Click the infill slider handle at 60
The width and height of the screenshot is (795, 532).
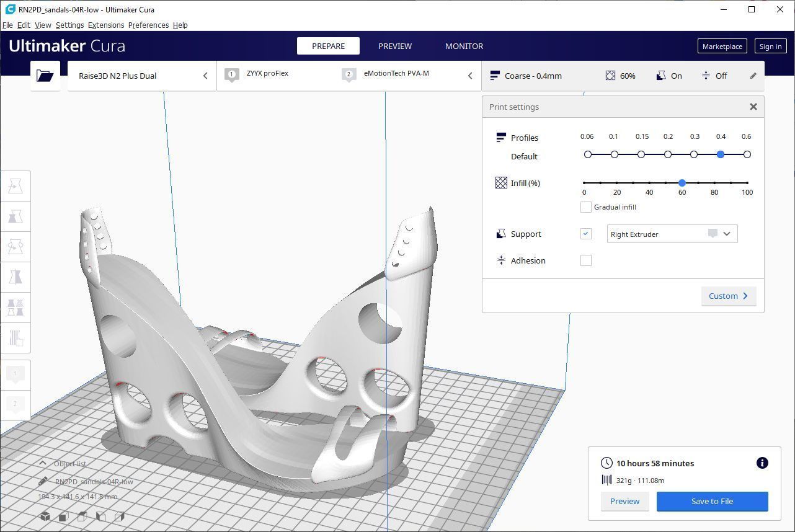coord(682,183)
